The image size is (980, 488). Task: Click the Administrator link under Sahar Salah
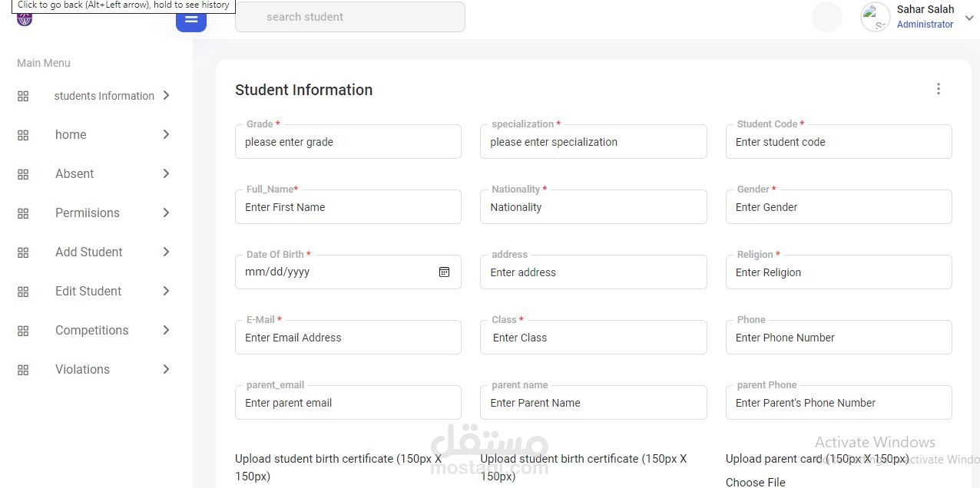pyautogui.click(x=925, y=24)
